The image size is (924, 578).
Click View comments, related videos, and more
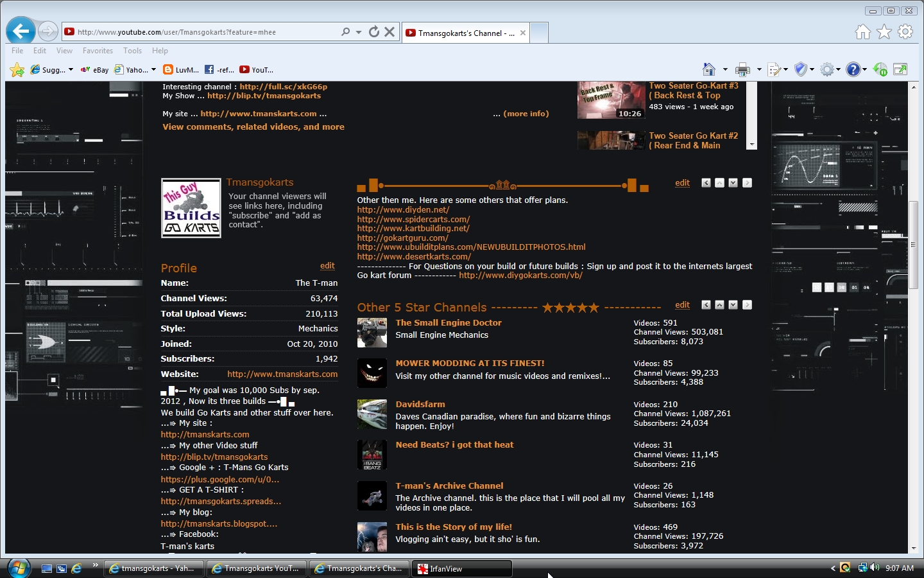253,127
